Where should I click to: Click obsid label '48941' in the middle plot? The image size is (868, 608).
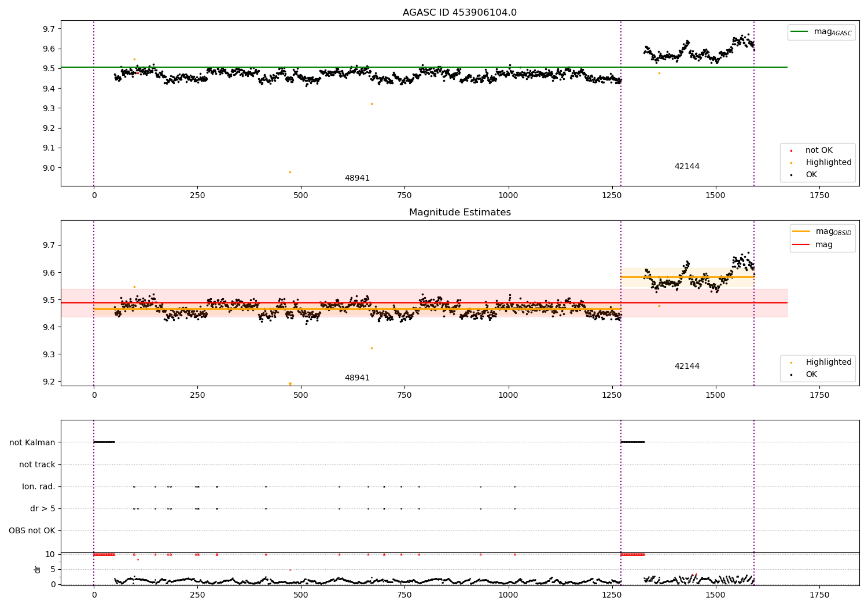pos(357,378)
